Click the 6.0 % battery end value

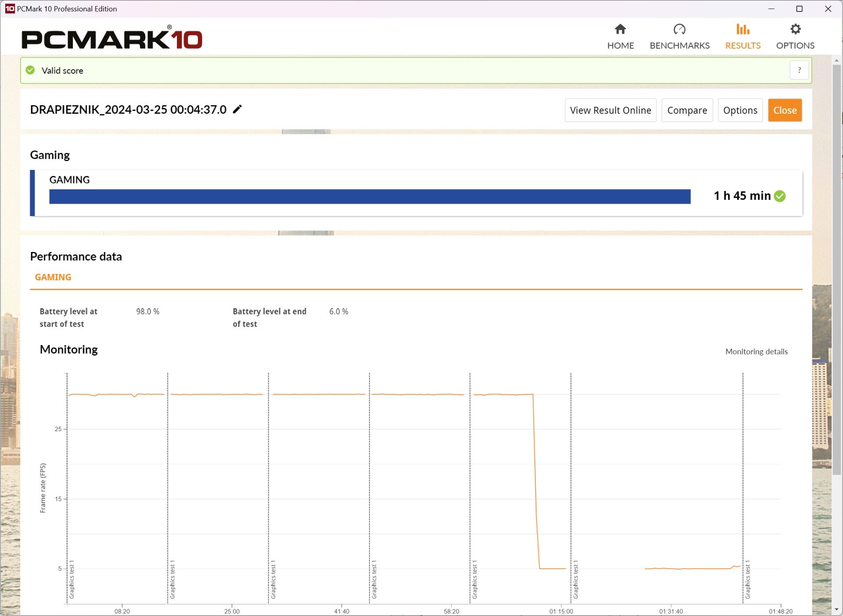tap(339, 311)
